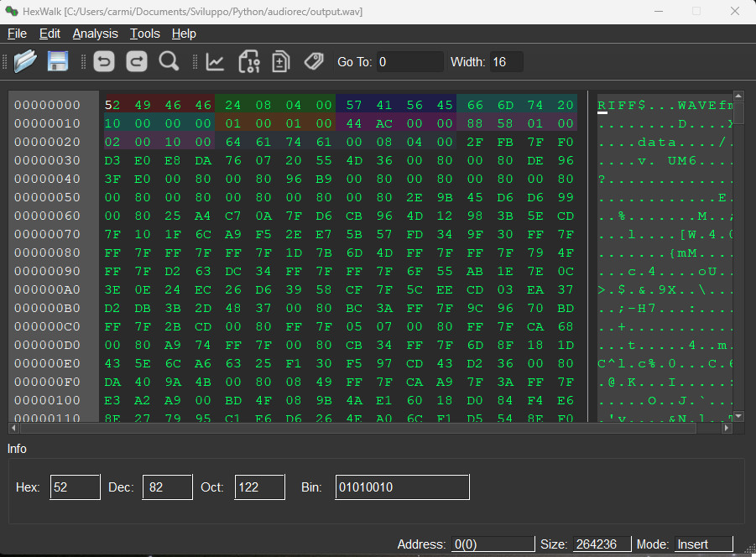The image size is (756, 557).
Task: Click the tag label toolbar icon
Action: tap(314, 62)
